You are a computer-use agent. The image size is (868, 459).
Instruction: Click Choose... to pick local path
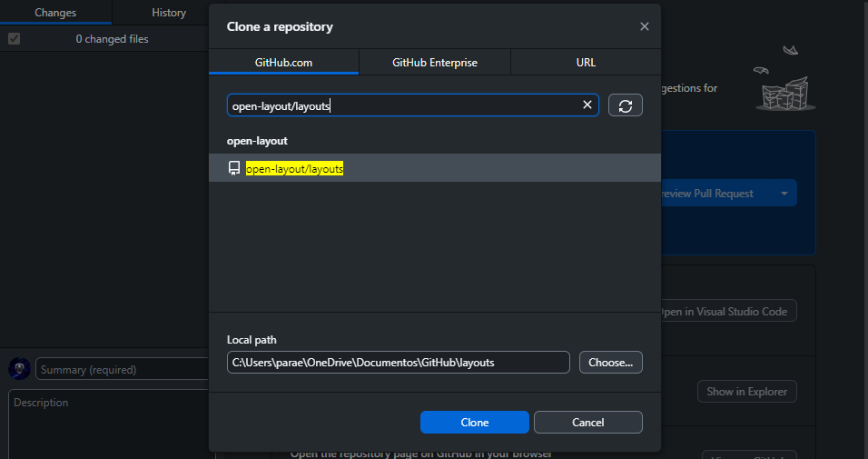tap(610, 363)
